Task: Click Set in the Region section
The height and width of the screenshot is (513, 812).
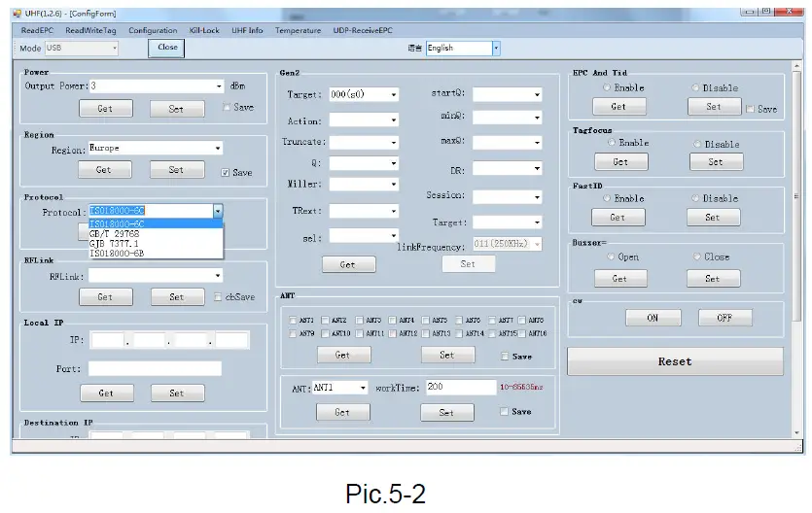Action: point(177,170)
